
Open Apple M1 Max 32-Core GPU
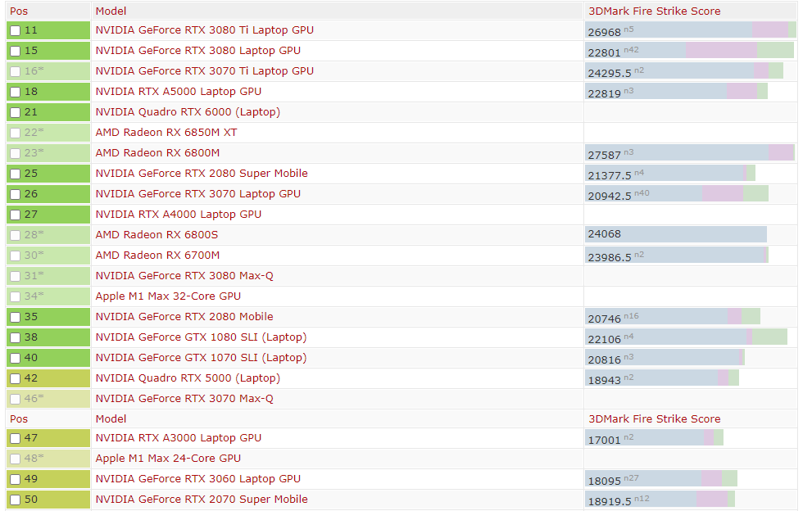[168, 296]
